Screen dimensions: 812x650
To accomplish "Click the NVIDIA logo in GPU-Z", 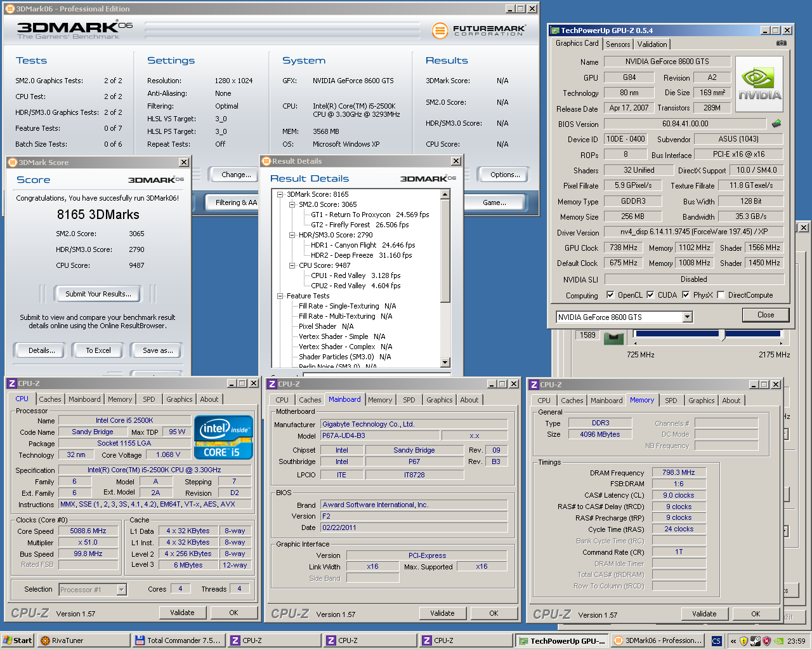I will (x=759, y=84).
